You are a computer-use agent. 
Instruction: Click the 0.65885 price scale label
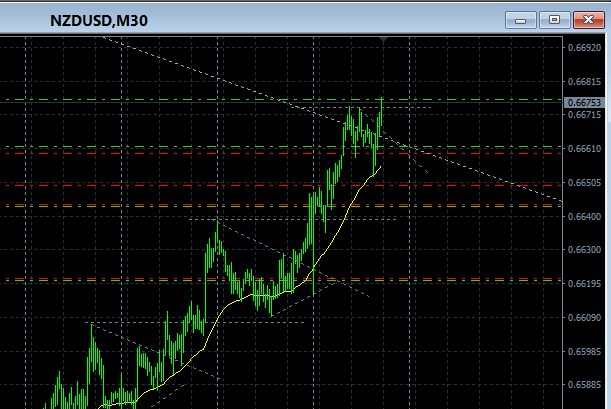pyautogui.click(x=585, y=384)
